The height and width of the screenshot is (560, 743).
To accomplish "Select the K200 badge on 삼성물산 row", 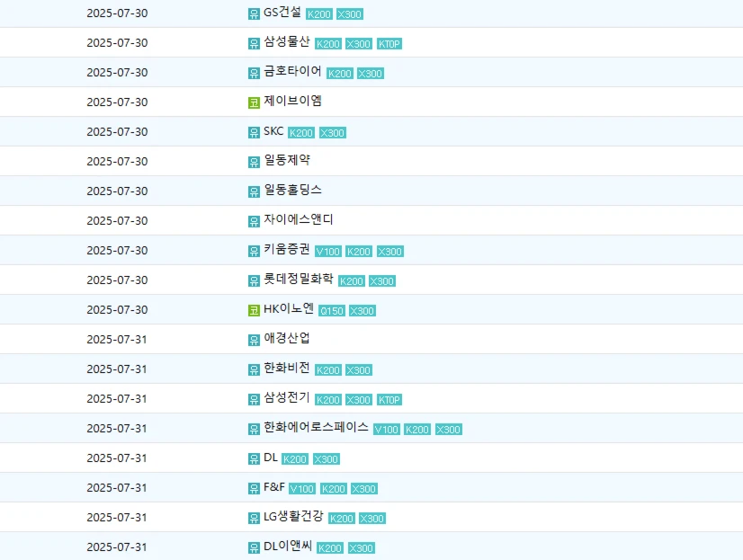I will click(328, 44).
